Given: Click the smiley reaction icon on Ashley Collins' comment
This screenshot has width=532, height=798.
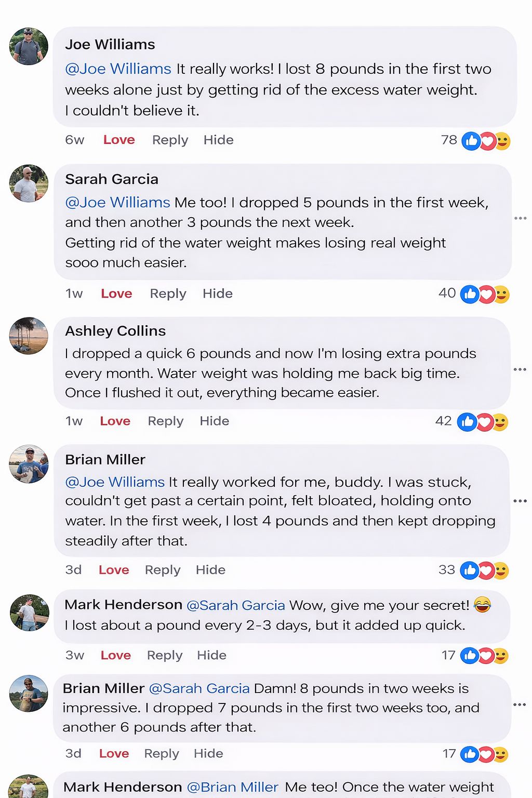Looking at the screenshot, I should pyautogui.click(x=500, y=422).
